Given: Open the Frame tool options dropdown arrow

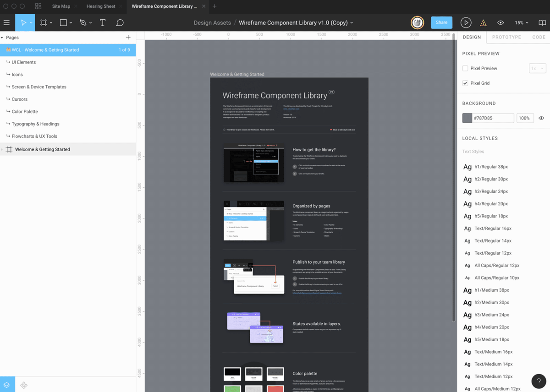Looking at the screenshot, I should tap(51, 23).
